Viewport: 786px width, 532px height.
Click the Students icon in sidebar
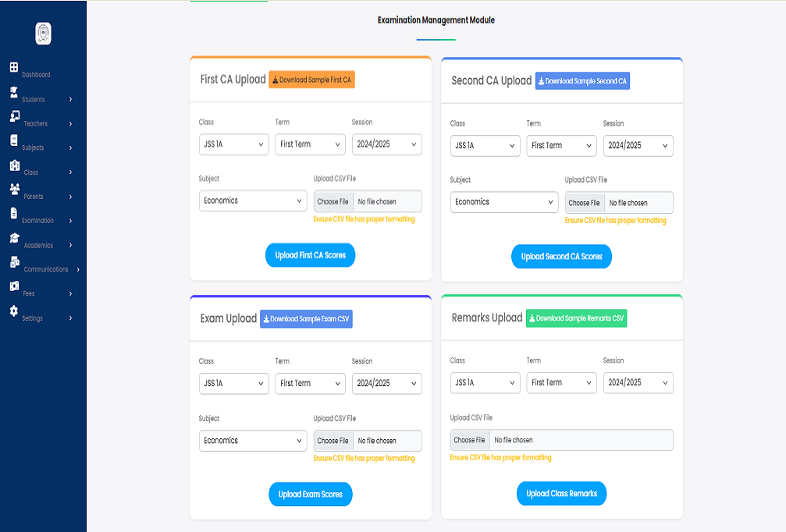tap(13, 92)
